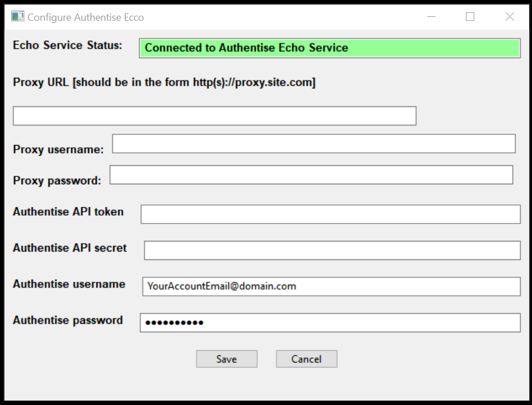Click the Authentise API token field
Image resolution: width=532 pixels, height=405 pixels.
pyautogui.click(x=330, y=214)
